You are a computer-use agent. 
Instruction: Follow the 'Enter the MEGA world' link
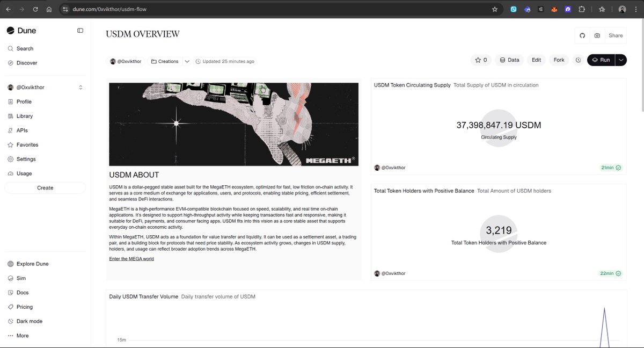tap(131, 259)
